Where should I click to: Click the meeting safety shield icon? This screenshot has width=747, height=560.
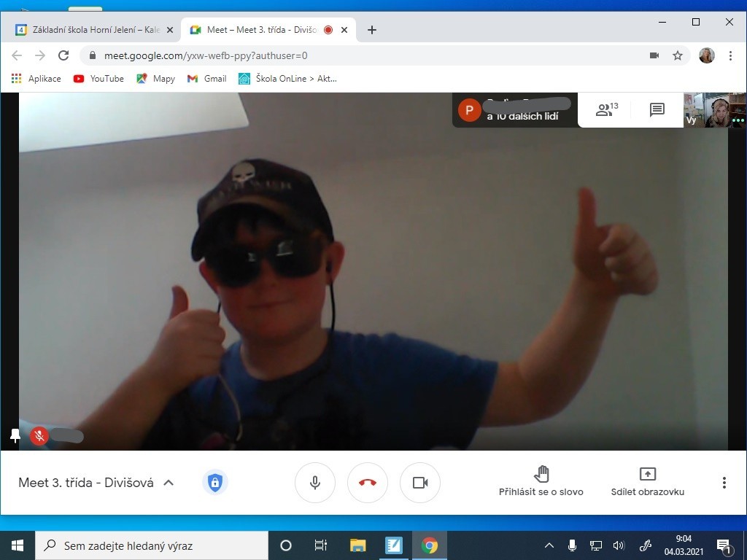click(214, 483)
